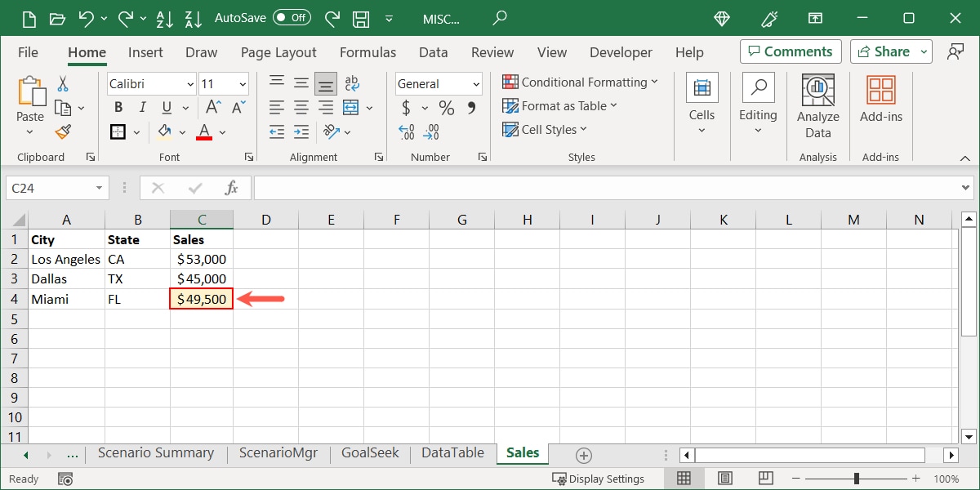Viewport: 980px width, 490px height.
Task: Switch to the Formulas ribbon tab
Action: (367, 51)
